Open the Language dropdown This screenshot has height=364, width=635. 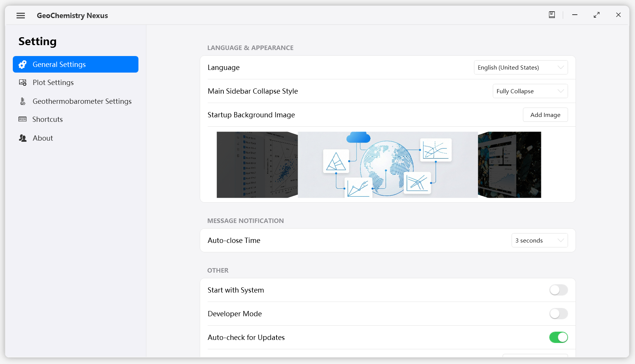pyautogui.click(x=521, y=67)
